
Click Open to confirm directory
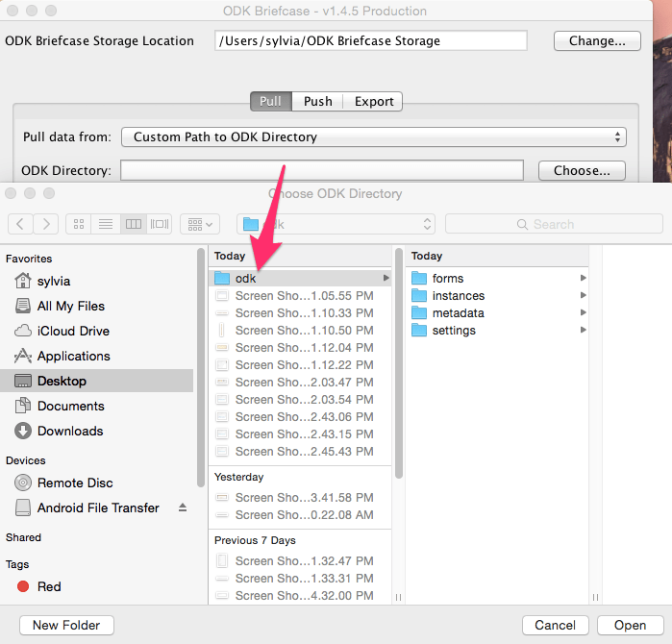(630, 625)
